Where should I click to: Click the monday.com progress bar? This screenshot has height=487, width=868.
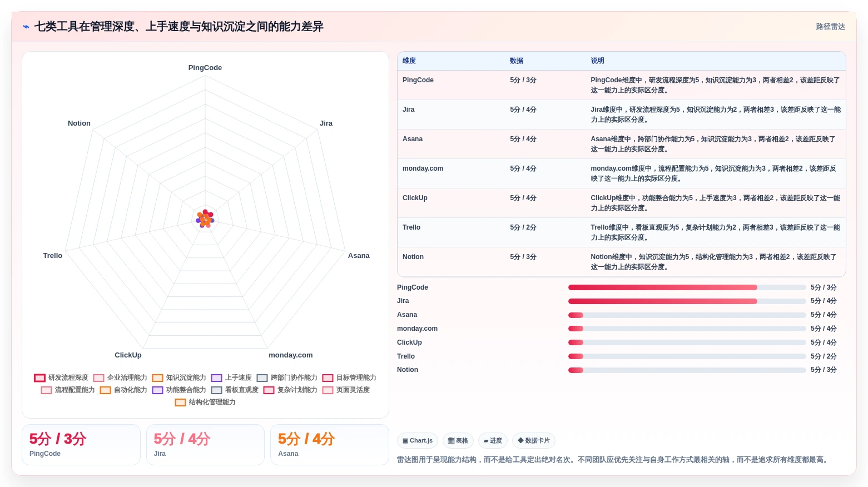[687, 329]
